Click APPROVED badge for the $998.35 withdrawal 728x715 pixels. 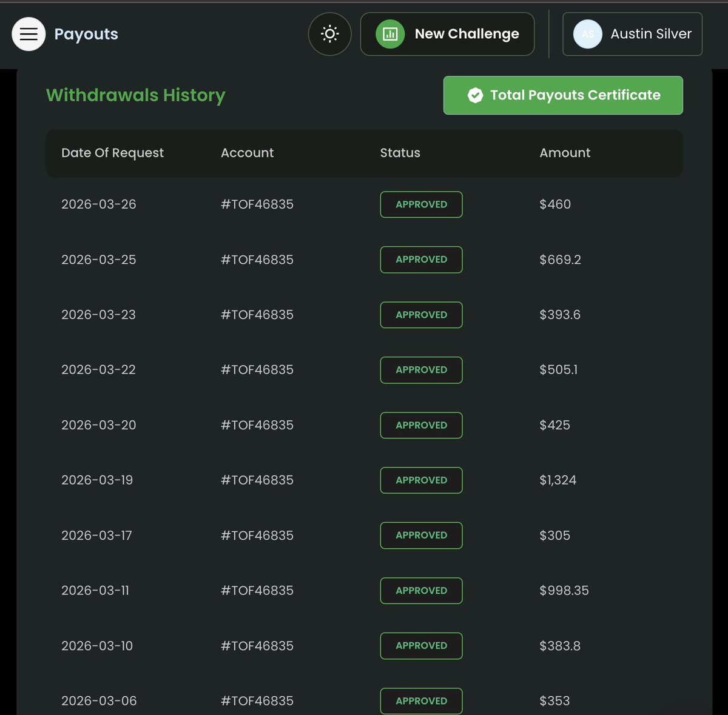click(x=421, y=591)
